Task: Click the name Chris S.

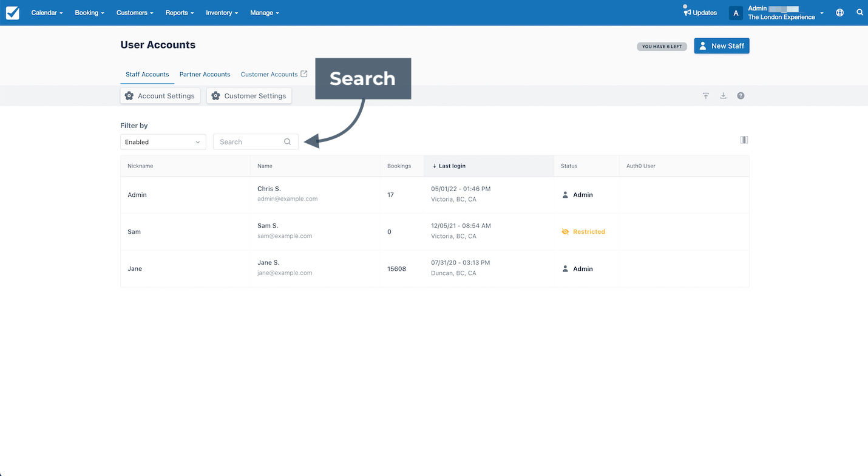Action: click(x=269, y=189)
